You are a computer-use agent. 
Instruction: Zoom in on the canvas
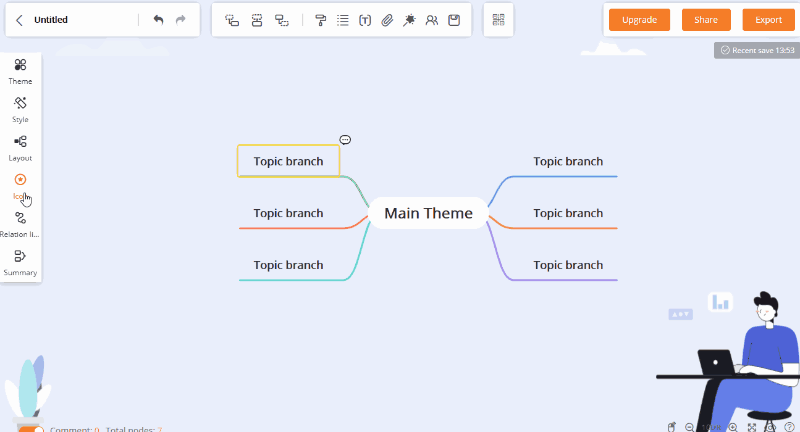(x=733, y=427)
